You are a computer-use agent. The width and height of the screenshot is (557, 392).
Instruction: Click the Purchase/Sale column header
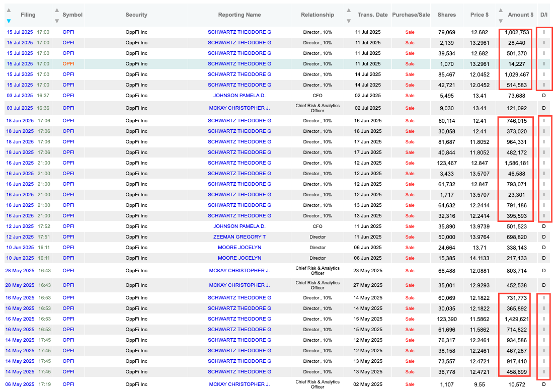(x=411, y=15)
